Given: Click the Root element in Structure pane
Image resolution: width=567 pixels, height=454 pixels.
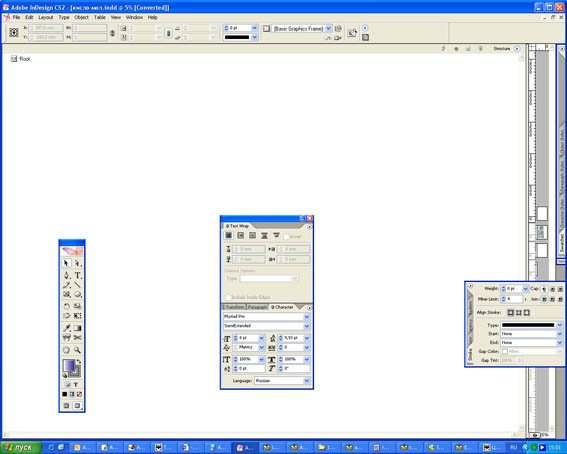Looking at the screenshot, I should (25, 59).
